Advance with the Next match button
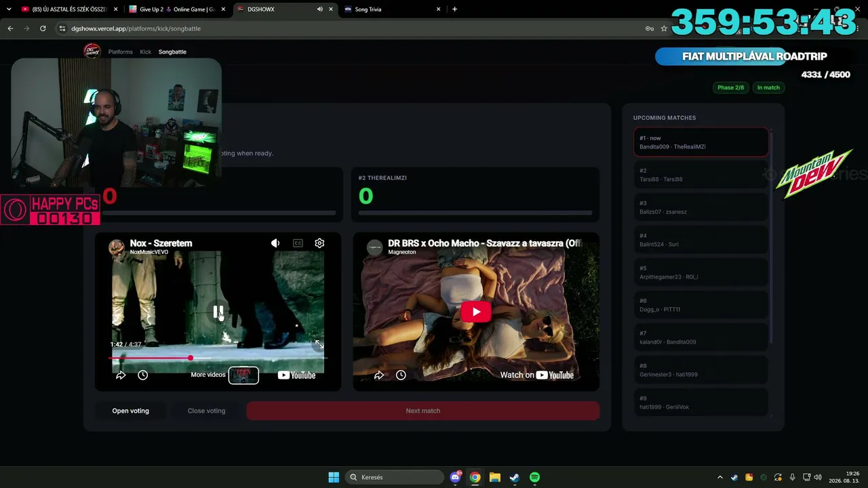Viewport: 868px width, 488px height. coord(423,411)
